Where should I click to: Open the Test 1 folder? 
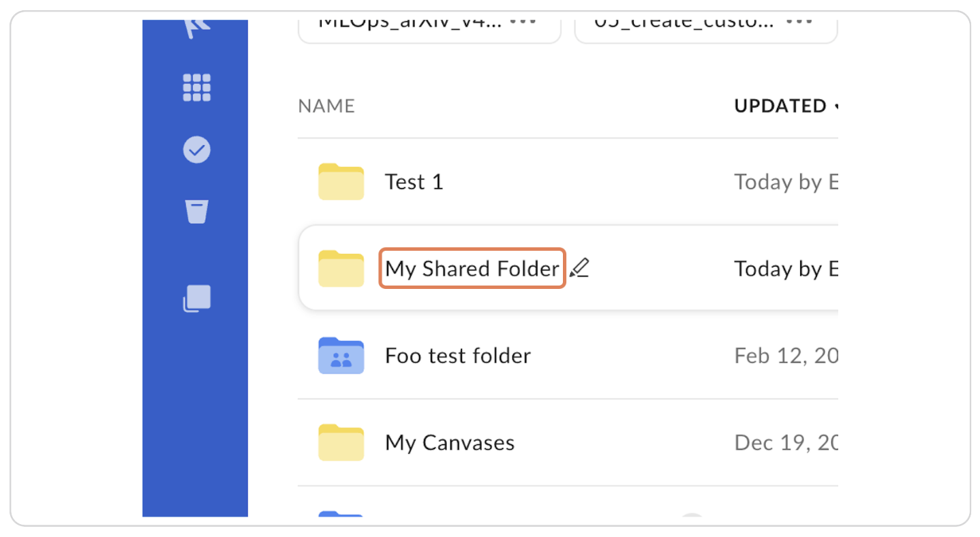coord(414,181)
